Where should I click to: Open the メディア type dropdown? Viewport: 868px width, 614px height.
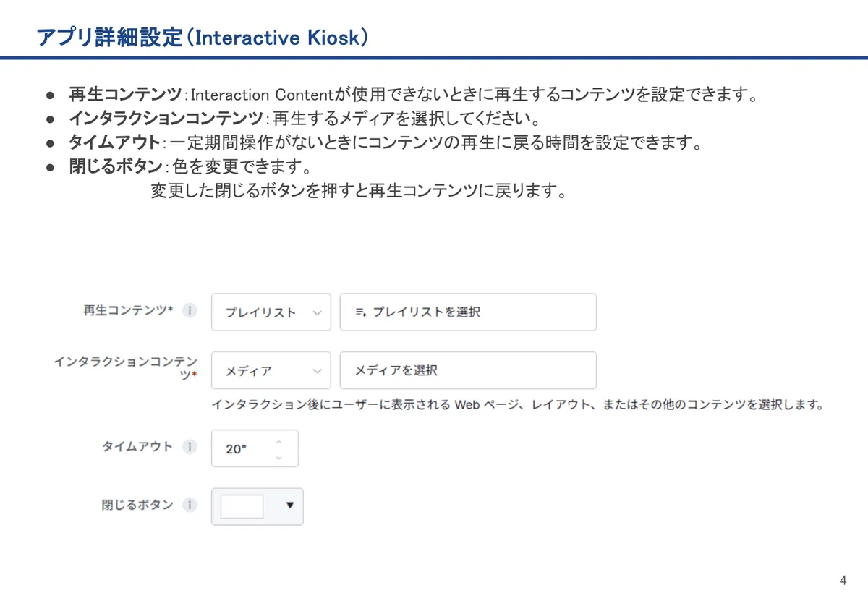271,370
